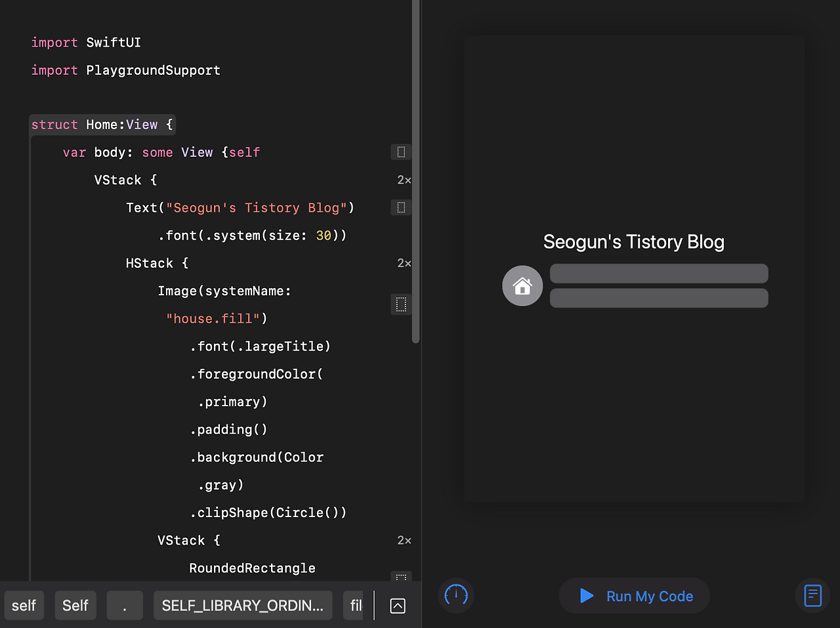The image size is (840, 628).
Task: Open the tools document icon in the bottom corner
Action: [812, 596]
